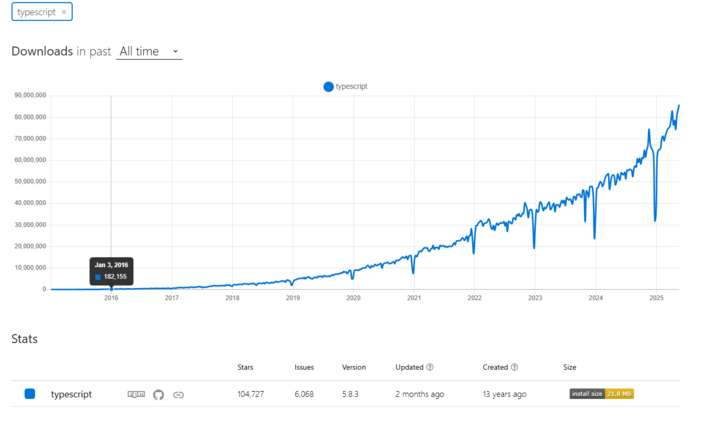Click the Size column header
Viewport: 720px width, 423px height.
click(569, 367)
